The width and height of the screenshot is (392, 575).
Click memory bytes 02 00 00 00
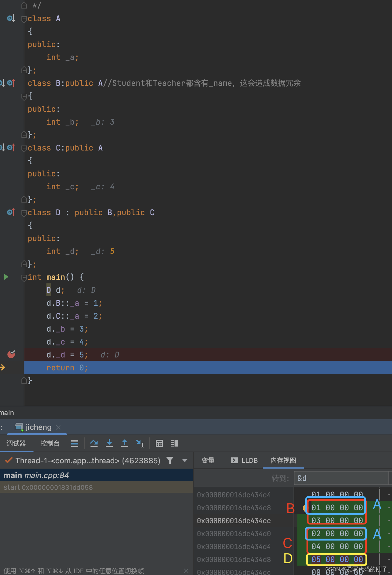tap(337, 534)
